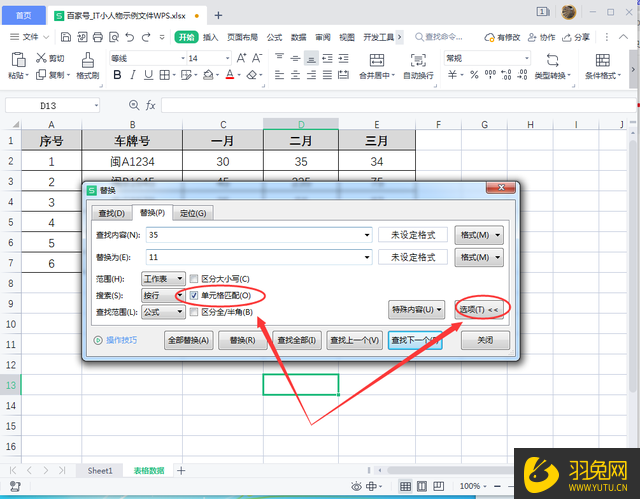Enable the full/half width checkbox (B)
Image resolution: width=640 pixels, height=499 pixels.
point(194,312)
